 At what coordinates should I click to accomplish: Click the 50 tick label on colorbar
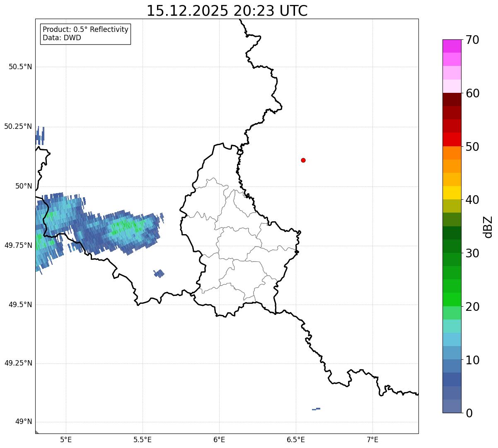(x=472, y=147)
